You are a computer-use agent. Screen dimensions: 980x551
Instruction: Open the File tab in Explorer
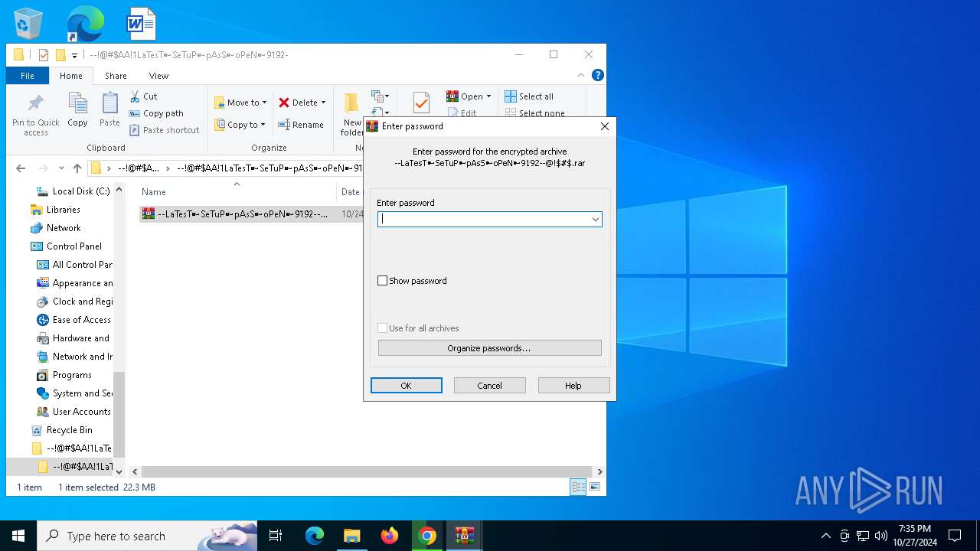point(28,76)
